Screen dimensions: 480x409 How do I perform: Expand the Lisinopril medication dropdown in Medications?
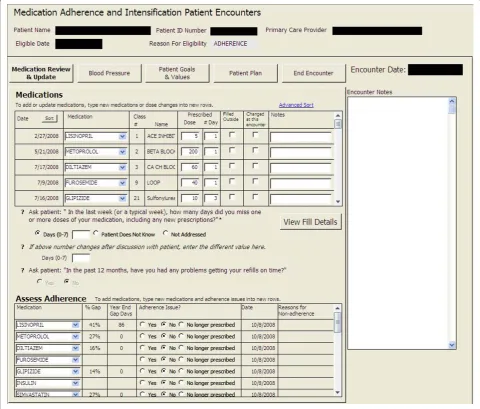pos(122,136)
